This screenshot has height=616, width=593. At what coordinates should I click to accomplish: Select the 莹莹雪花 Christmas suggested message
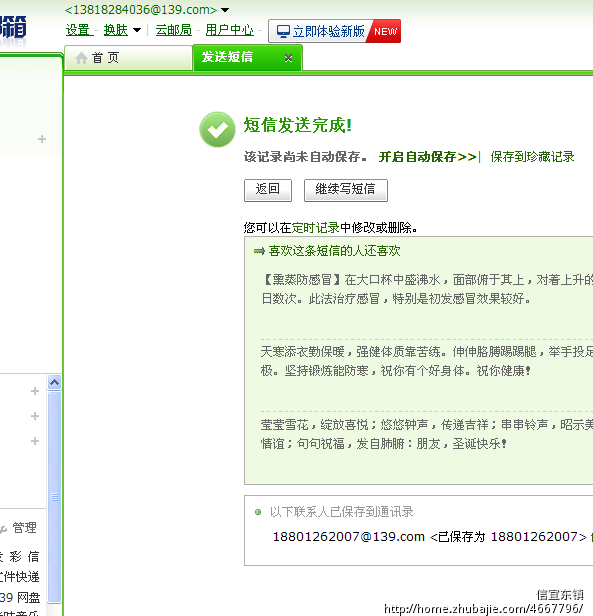pos(427,434)
